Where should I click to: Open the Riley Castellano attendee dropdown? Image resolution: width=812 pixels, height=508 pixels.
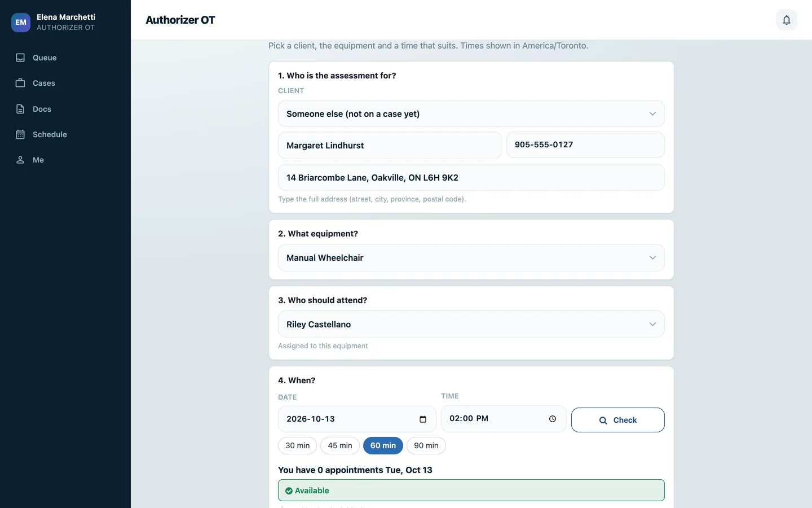[471, 324]
